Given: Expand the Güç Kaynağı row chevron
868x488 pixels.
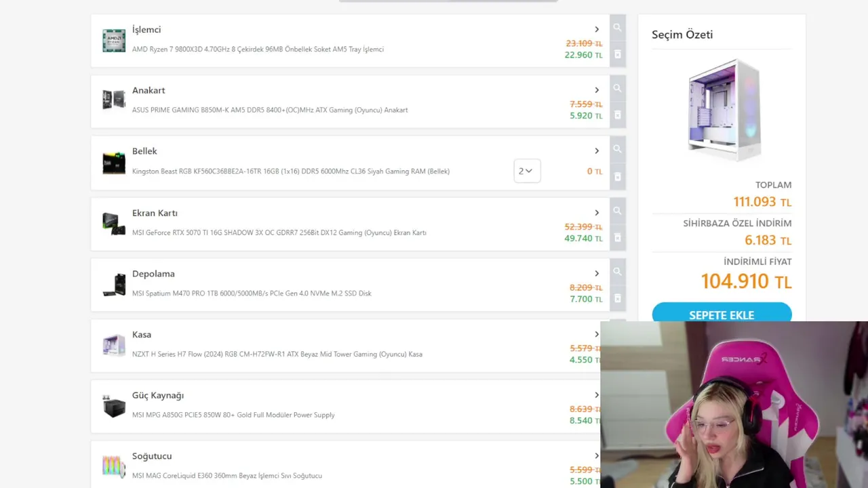Looking at the screenshot, I should coord(597,395).
